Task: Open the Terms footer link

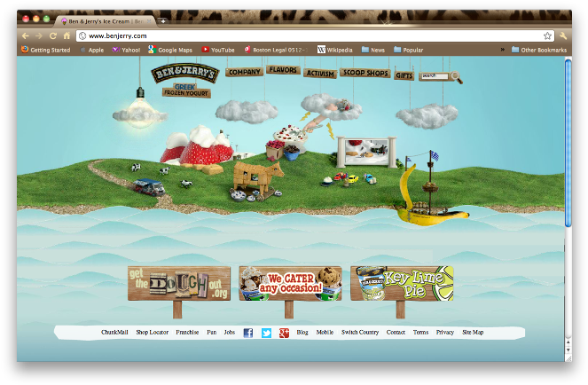Action: [420, 333]
